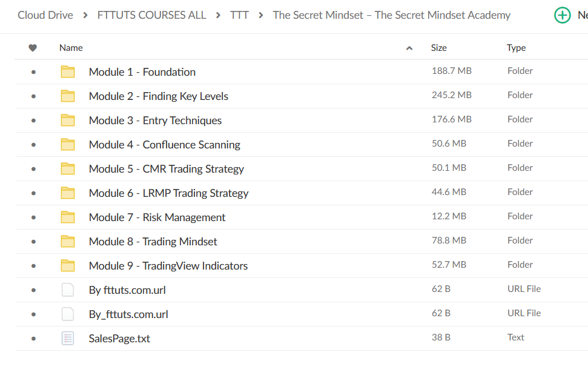
Task: Click the folder icon beside Module 5
Action: (67, 168)
